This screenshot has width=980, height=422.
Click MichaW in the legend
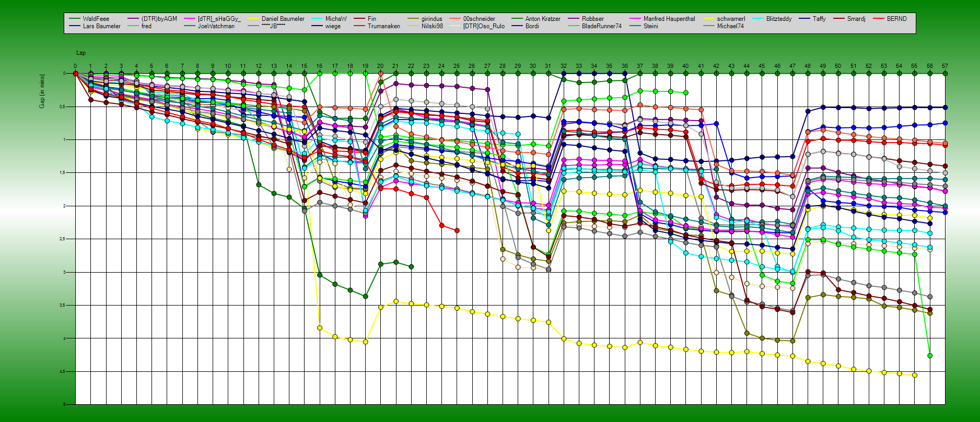[x=335, y=19]
